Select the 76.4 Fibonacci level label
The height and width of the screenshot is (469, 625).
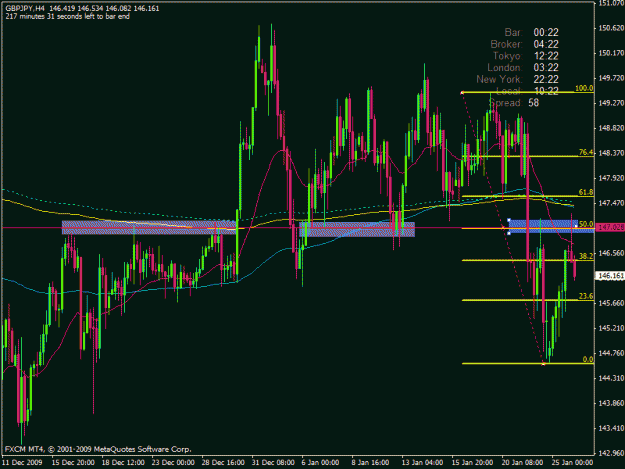[x=586, y=152]
